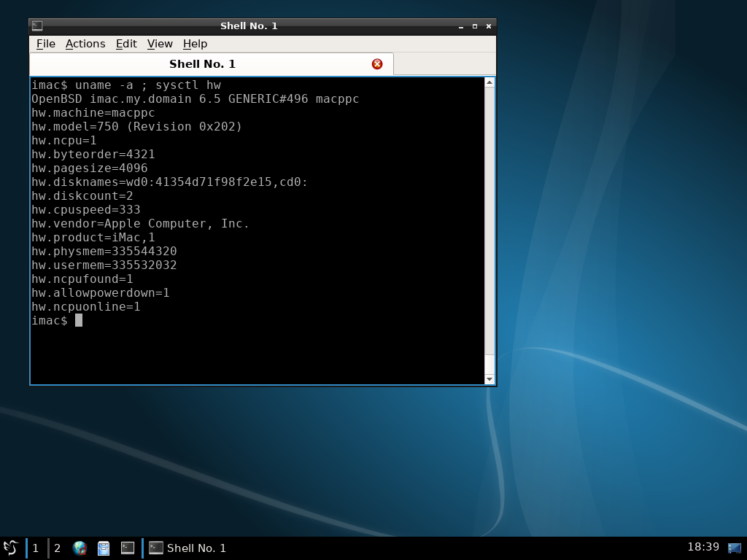Click the terminal scrollbar down arrow
Viewport: 747px width, 560px height.
[489, 379]
